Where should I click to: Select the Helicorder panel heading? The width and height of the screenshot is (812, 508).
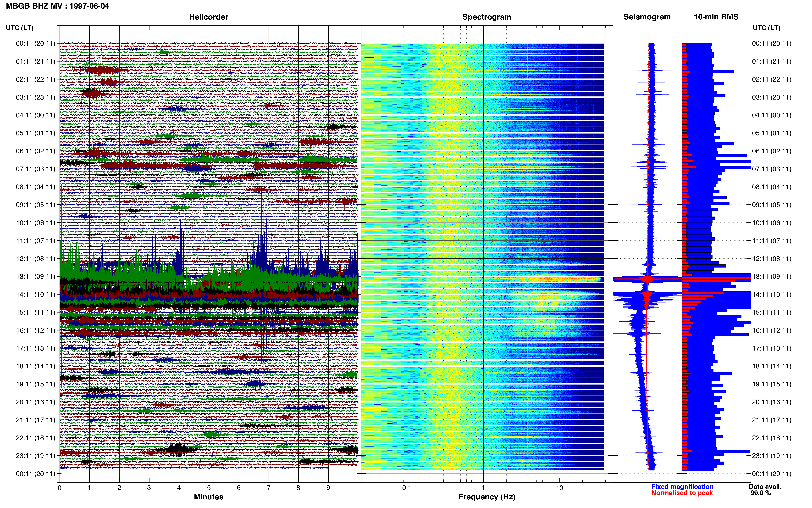[209, 17]
